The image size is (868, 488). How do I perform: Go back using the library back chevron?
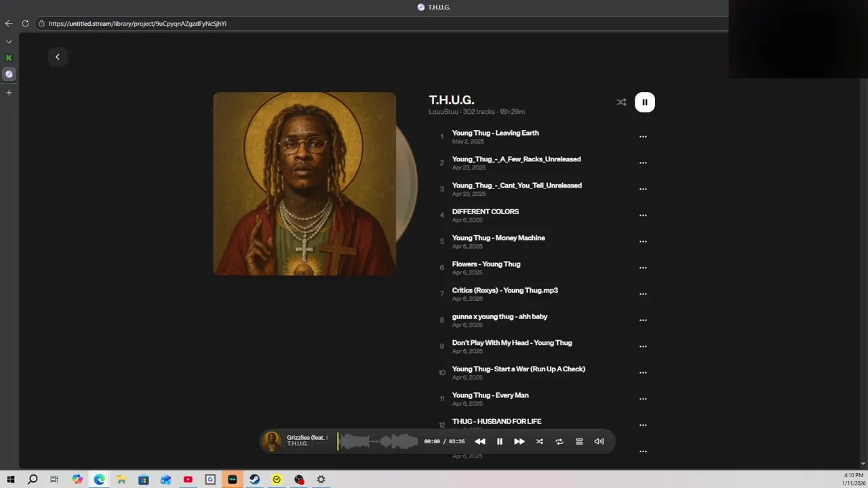click(57, 57)
